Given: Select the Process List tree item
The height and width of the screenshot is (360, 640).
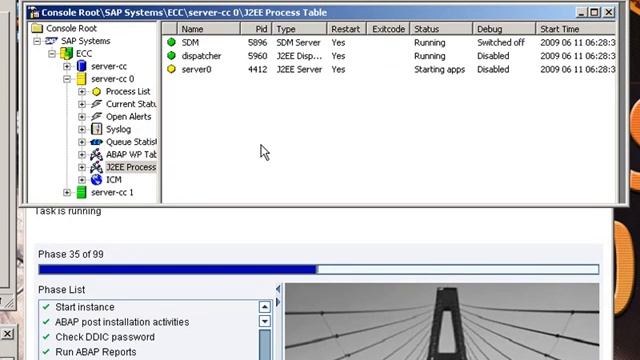Looking at the screenshot, I should [x=128, y=91].
